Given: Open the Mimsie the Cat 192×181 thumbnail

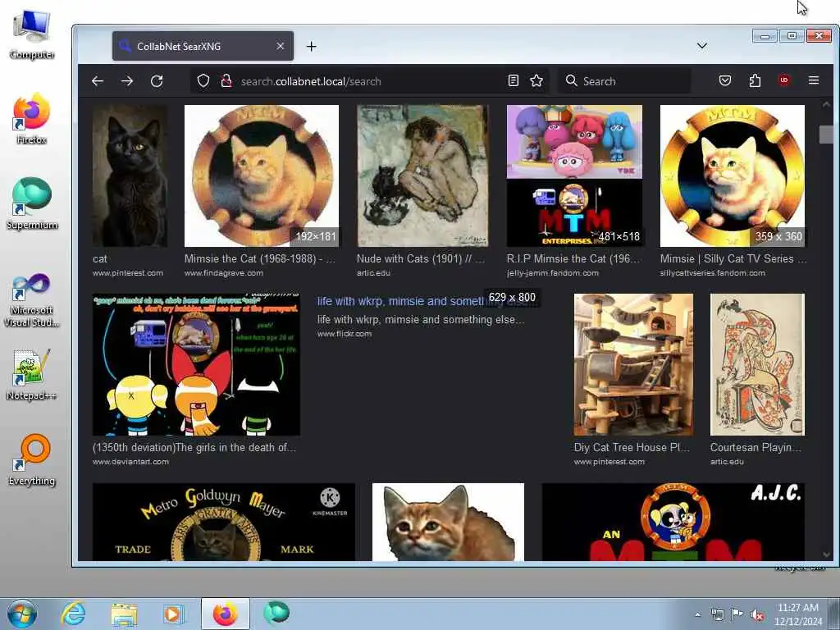Looking at the screenshot, I should click(x=262, y=176).
